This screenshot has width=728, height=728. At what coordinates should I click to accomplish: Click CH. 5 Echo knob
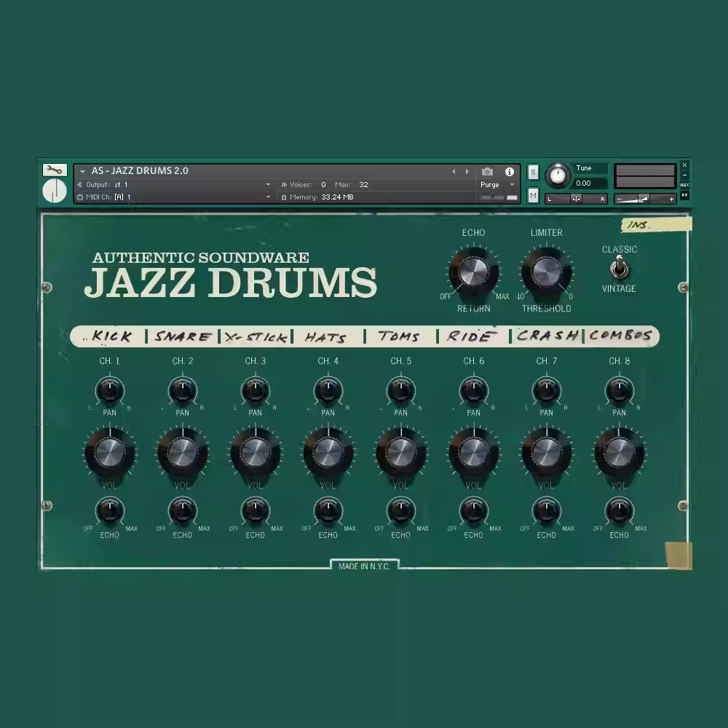coord(401,511)
